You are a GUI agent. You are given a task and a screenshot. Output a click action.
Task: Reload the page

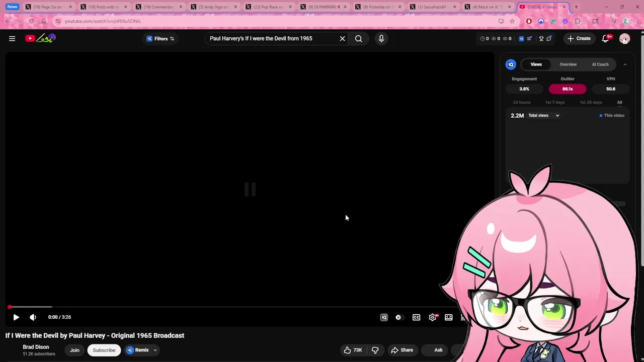point(31,21)
